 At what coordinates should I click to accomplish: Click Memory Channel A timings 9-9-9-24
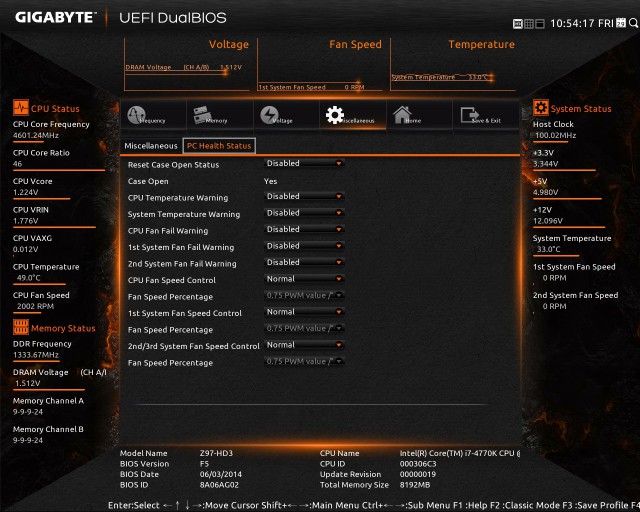[28, 412]
